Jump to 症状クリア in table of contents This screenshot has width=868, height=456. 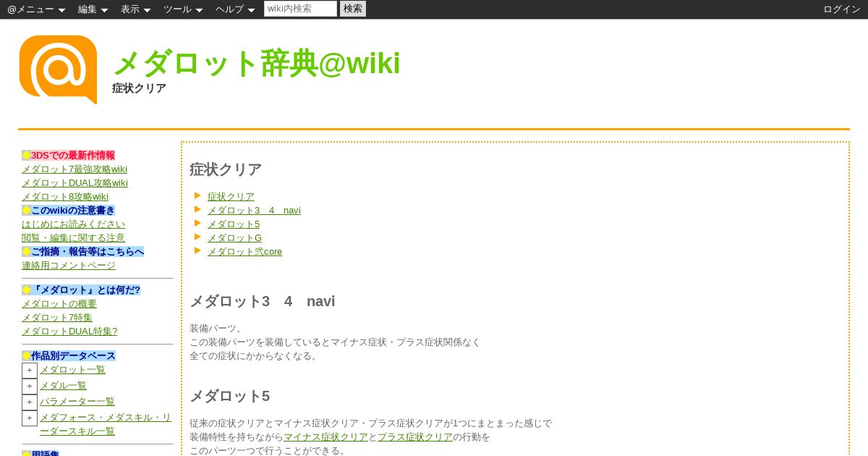click(231, 197)
